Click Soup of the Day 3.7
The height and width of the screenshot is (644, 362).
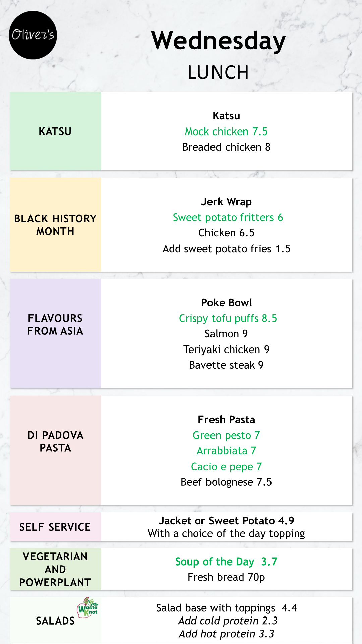(226, 562)
